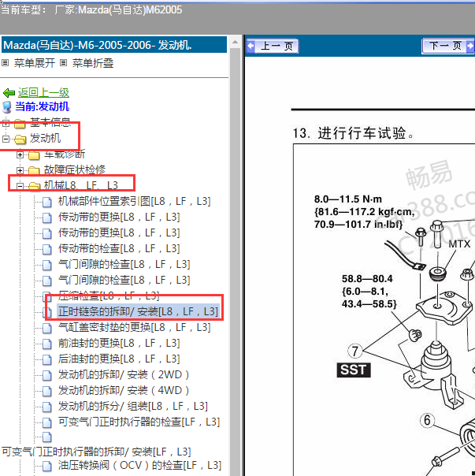This screenshot has width=475, height=476.
Task: Select the 故障症状检修 folder icon
Action: [34, 170]
